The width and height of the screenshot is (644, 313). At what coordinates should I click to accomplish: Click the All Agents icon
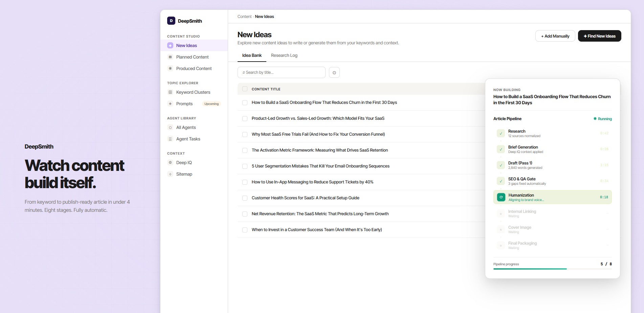(170, 127)
